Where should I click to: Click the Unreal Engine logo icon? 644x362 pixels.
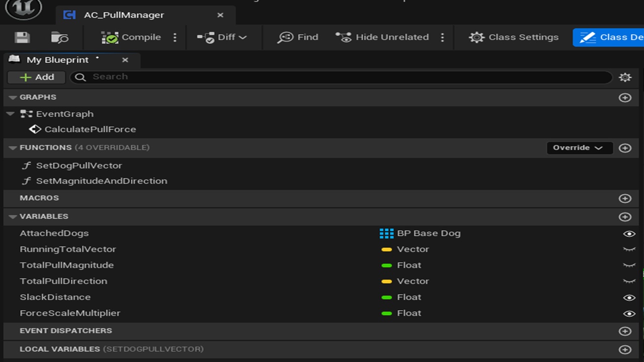pyautogui.click(x=24, y=8)
